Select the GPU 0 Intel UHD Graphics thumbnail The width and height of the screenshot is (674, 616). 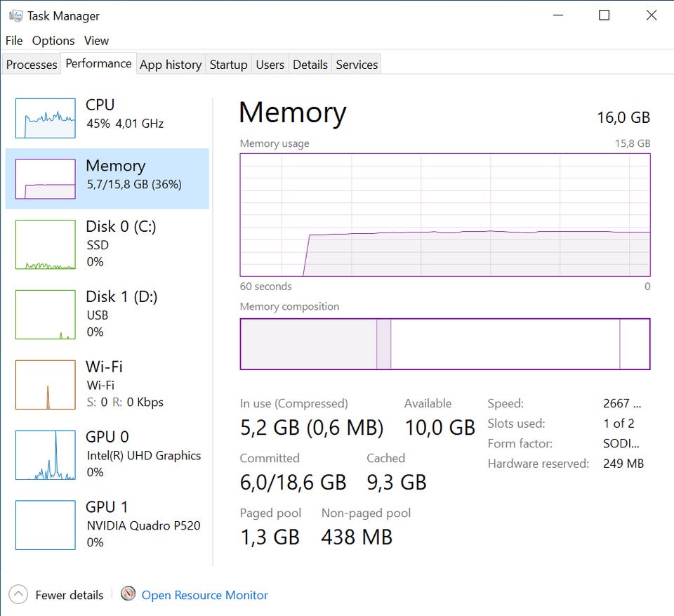(46, 455)
